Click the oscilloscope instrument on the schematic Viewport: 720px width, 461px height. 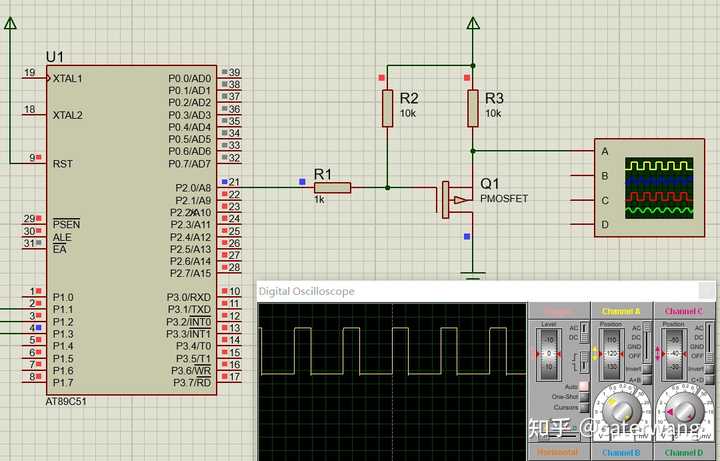649,188
